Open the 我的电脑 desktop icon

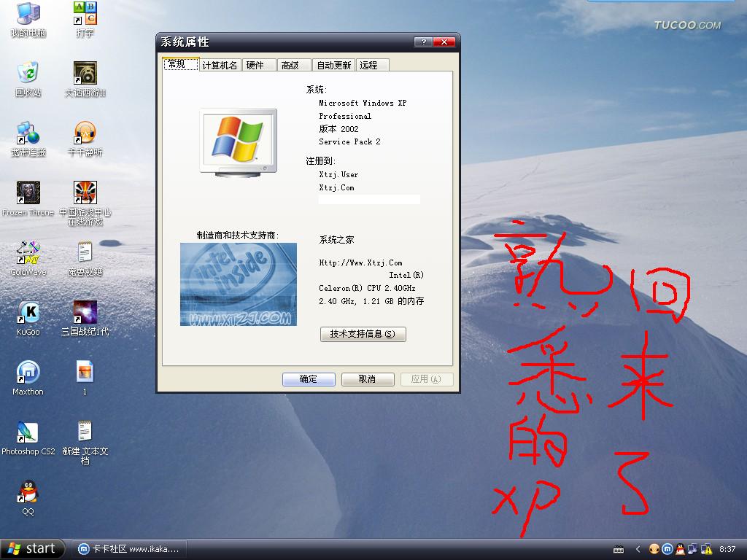[28, 19]
